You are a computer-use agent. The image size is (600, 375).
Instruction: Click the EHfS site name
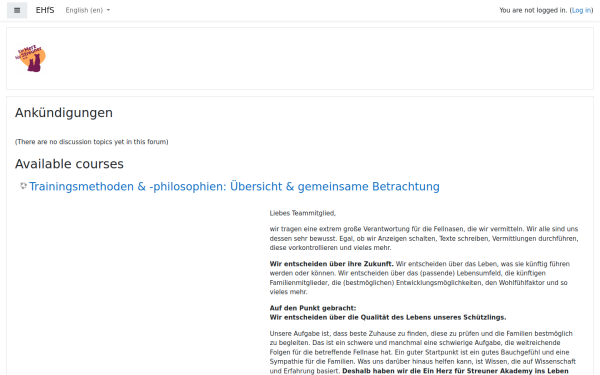45,10
